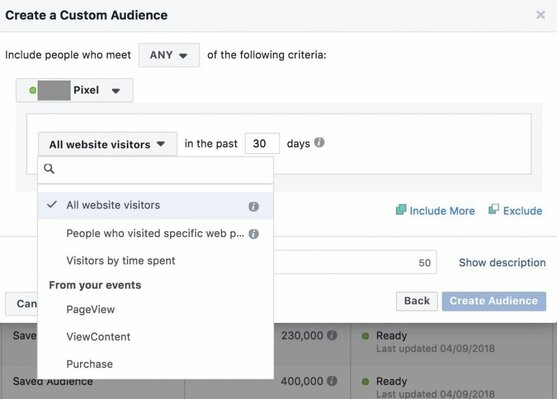The height and width of the screenshot is (399, 557).
Task: Click the Create Audience button
Action: pos(494,301)
